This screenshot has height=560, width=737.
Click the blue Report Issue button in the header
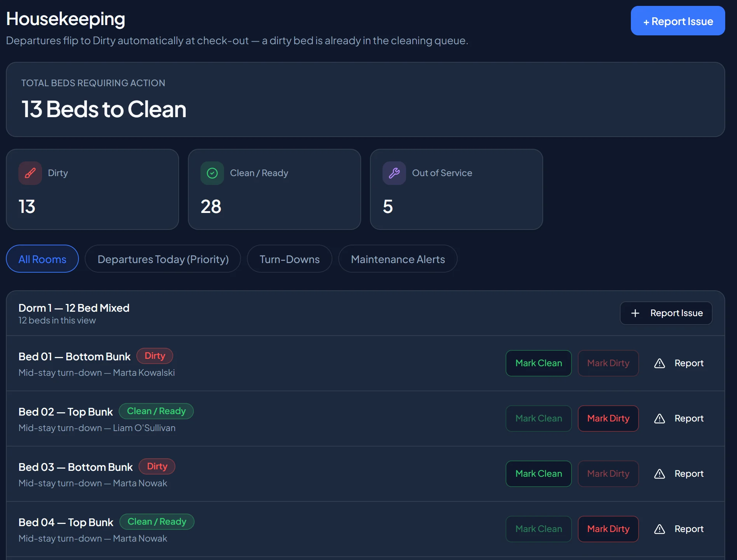pyautogui.click(x=678, y=21)
